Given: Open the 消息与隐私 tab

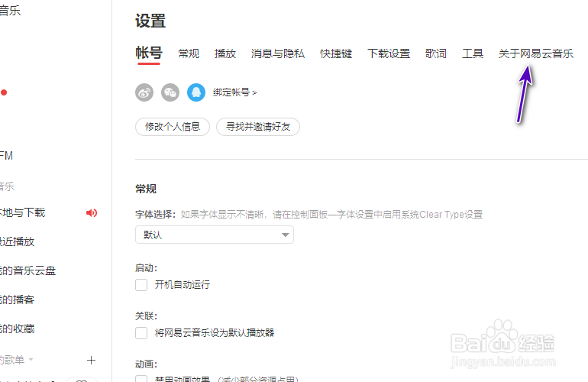Looking at the screenshot, I should point(277,53).
